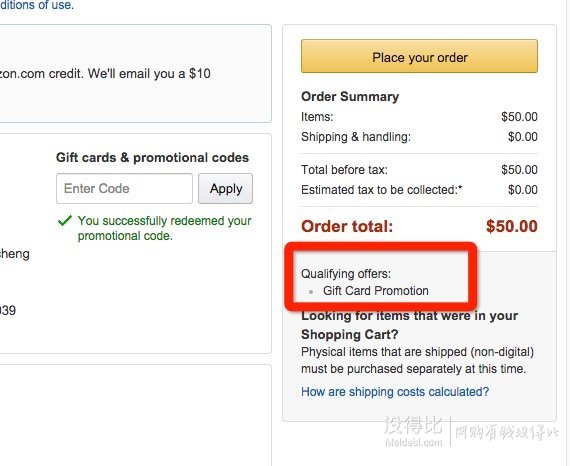Click the Estimated tax to be collected row
The image size is (570, 466).
pos(419,190)
